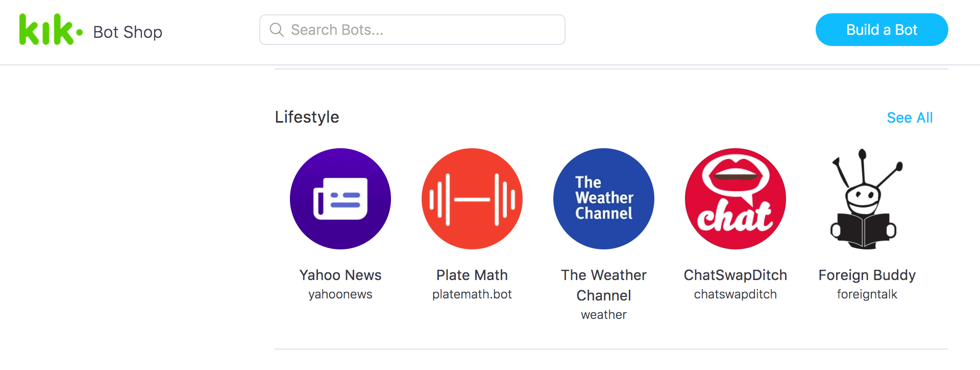Open The Weather Channel bot icon
The image size is (980, 370).
coord(604,199)
